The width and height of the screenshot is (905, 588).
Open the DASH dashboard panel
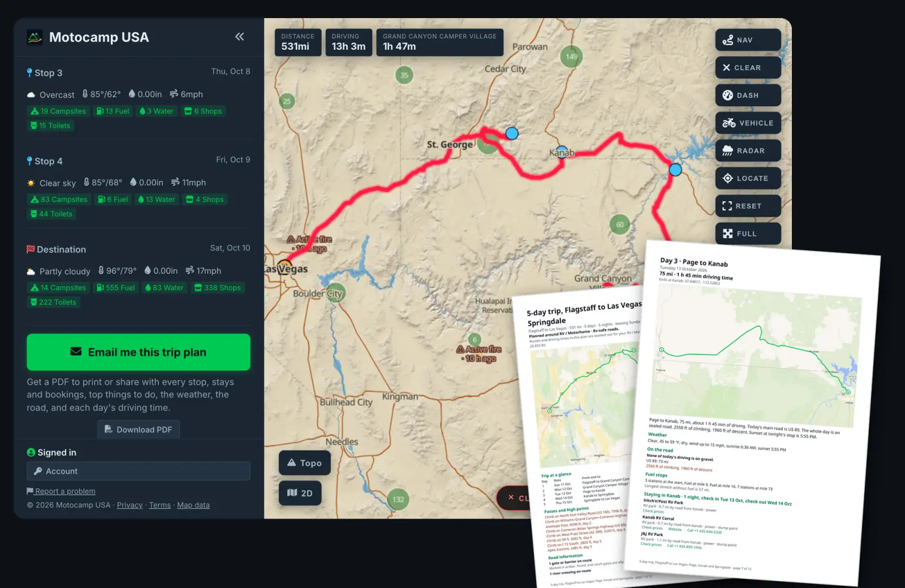tap(748, 96)
